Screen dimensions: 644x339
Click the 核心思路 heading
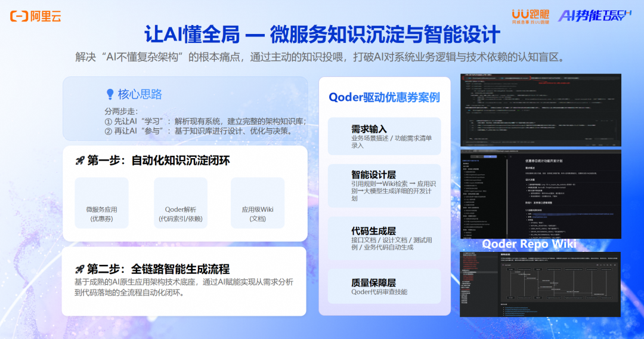pyautogui.click(x=140, y=94)
